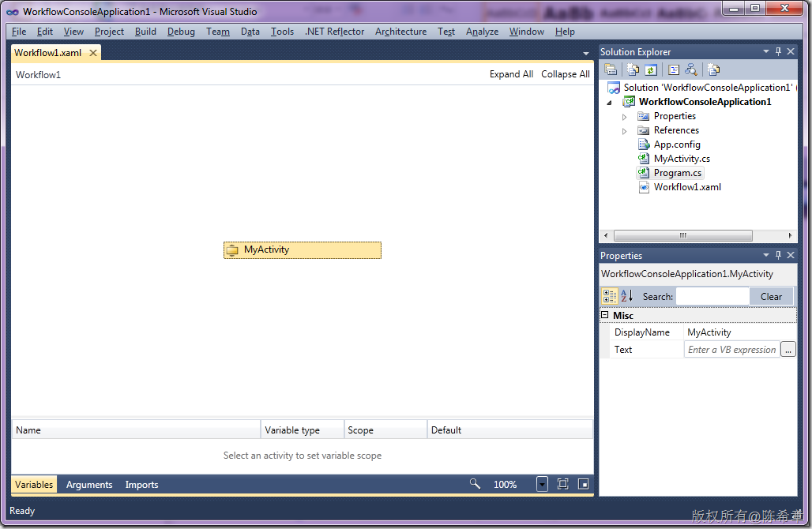Click the Workflow1 breadcrumb
Viewport: 812px width, 529px height.
(x=39, y=74)
